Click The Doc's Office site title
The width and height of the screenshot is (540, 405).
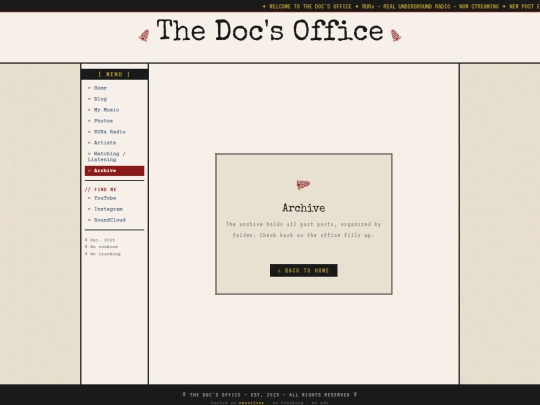coord(270,31)
